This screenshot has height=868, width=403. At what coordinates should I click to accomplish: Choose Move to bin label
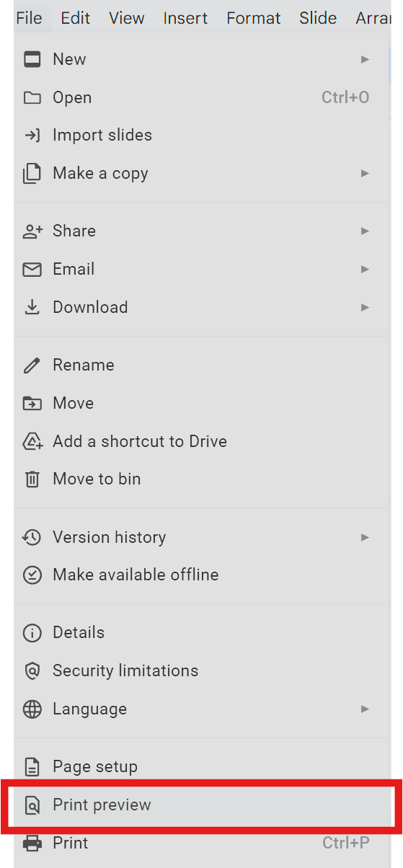click(97, 479)
